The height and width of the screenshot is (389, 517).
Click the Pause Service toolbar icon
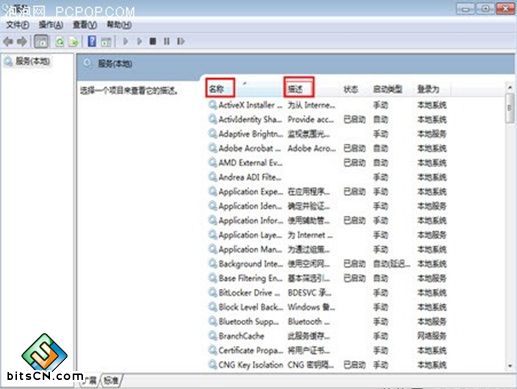click(167, 41)
